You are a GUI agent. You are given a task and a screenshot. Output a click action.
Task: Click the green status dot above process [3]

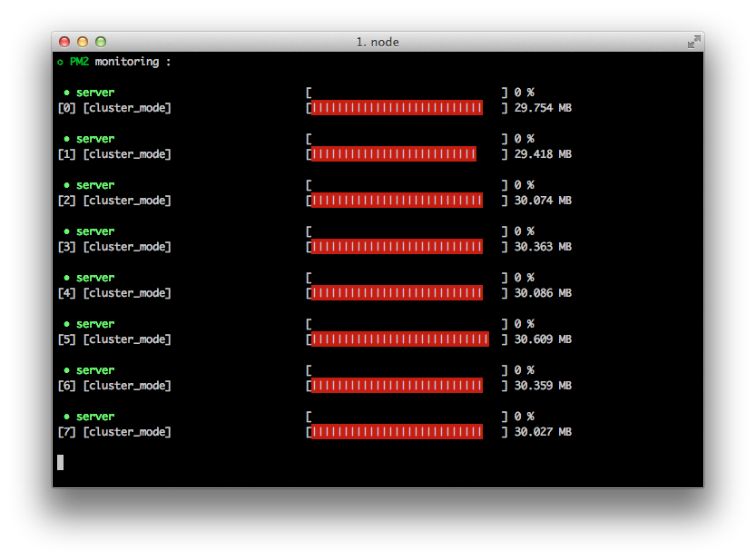[x=67, y=231]
